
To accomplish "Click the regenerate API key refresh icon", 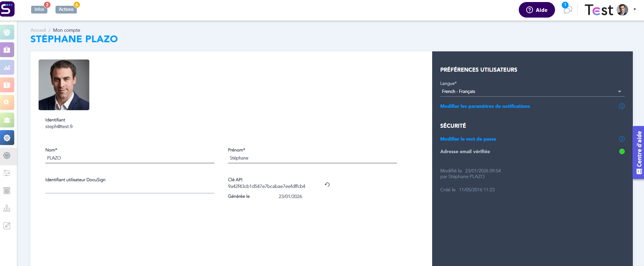I will pyautogui.click(x=327, y=185).
